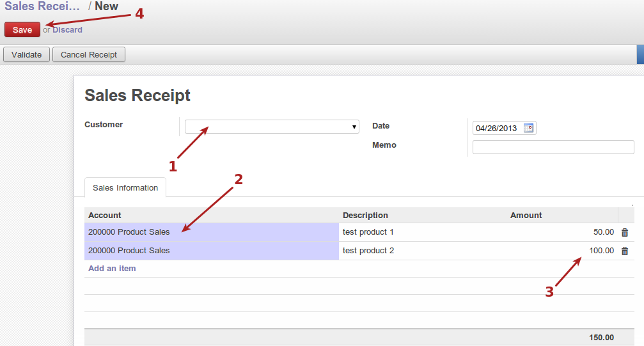Discard the new receipt

click(67, 29)
